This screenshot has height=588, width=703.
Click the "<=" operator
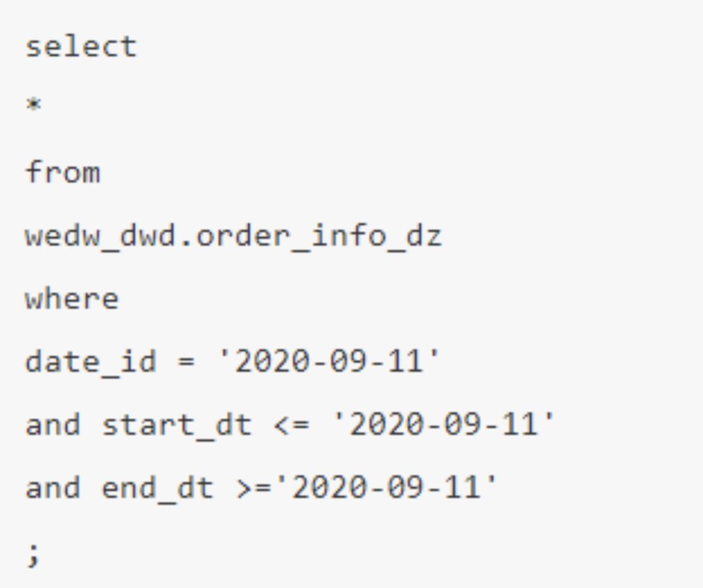click(x=292, y=425)
